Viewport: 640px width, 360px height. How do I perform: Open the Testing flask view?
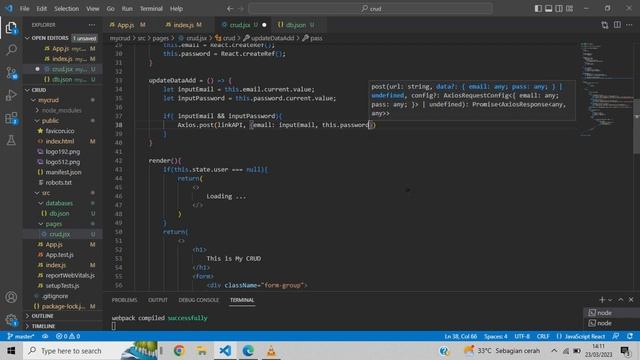(x=11, y=140)
